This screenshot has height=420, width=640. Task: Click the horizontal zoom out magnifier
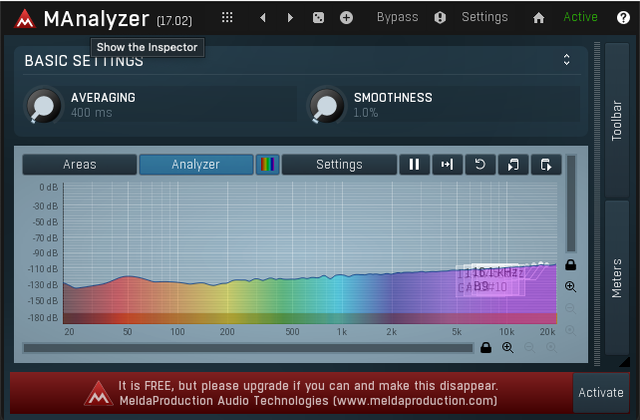529,348
